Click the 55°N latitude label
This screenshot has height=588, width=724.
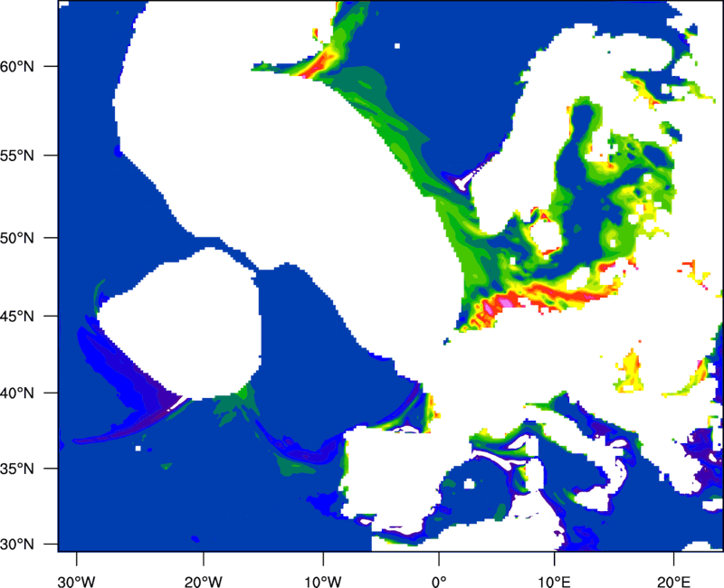[x=17, y=156]
